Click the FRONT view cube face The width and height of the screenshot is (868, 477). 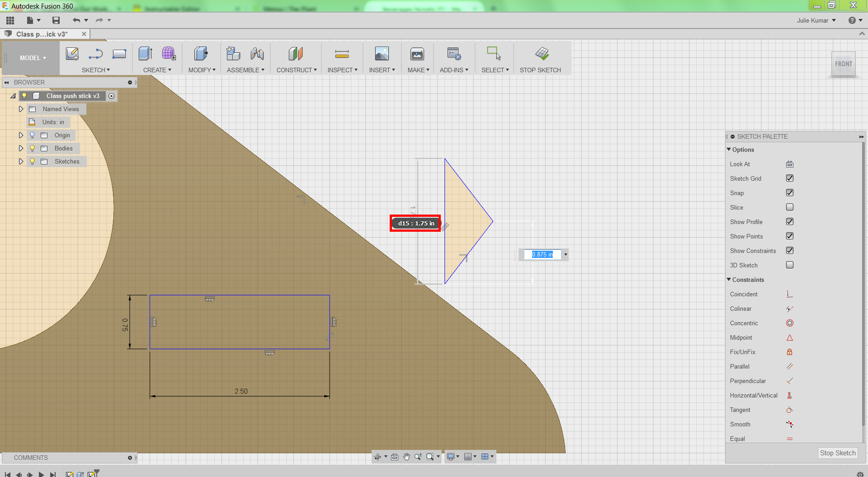(x=844, y=64)
